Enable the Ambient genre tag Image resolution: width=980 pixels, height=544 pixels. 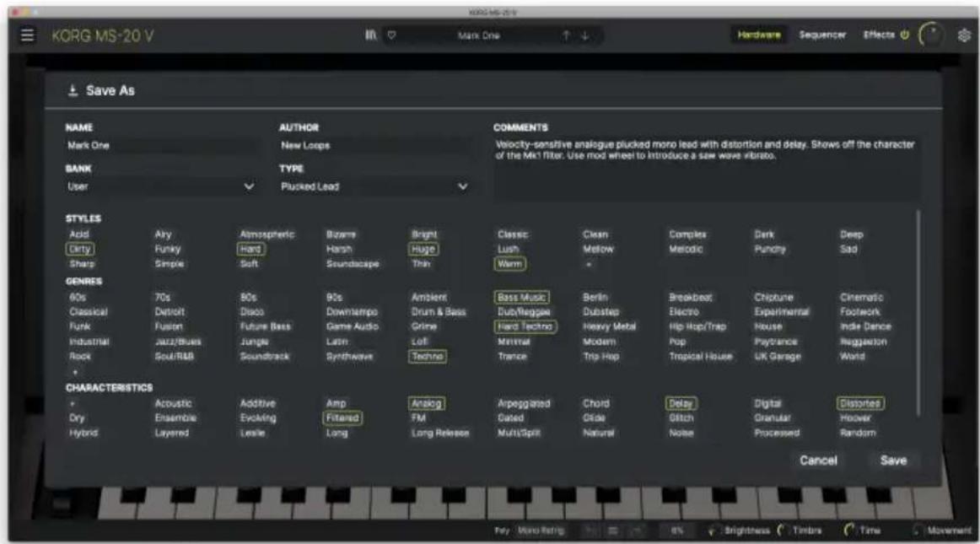[428, 297]
